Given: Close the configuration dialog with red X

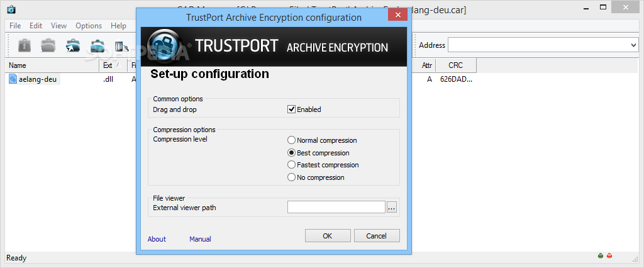Looking at the screenshot, I should point(397,15).
